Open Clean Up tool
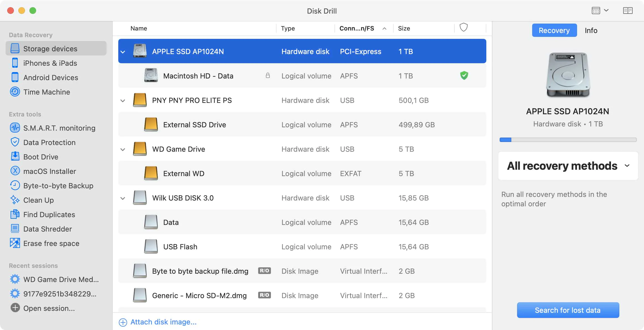The width and height of the screenshot is (644, 330). [x=39, y=199]
